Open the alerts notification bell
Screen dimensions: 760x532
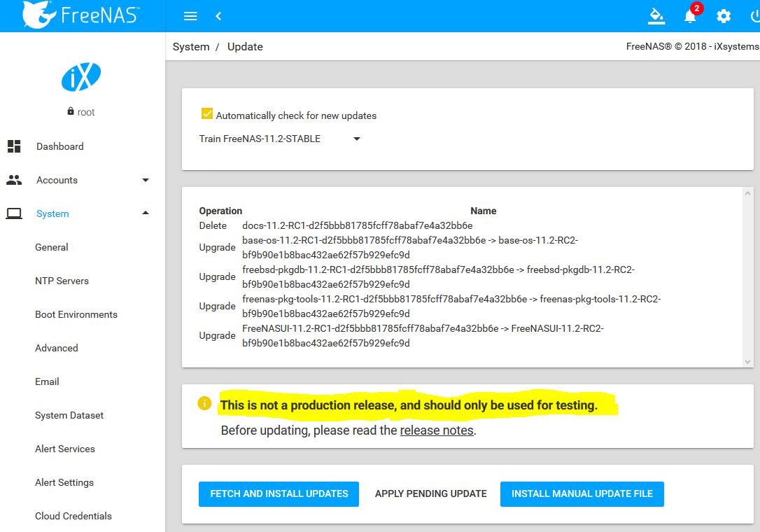[690, 16]
